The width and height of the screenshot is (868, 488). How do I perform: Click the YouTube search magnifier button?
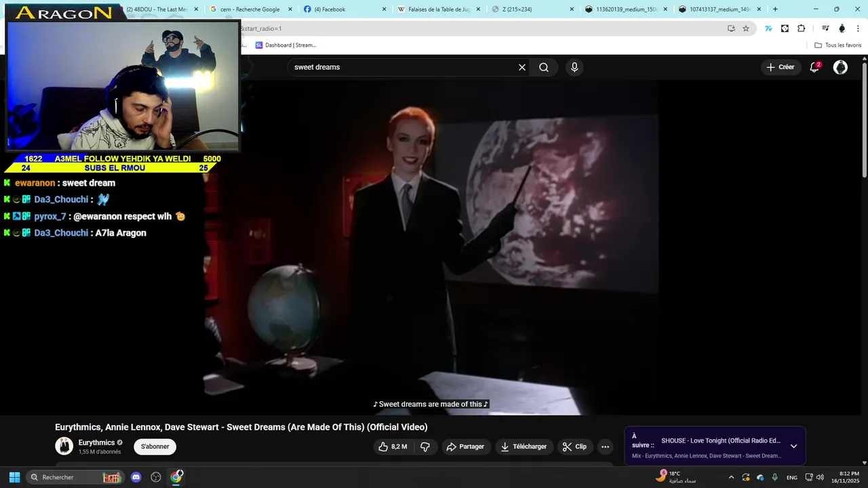(544, 67)
